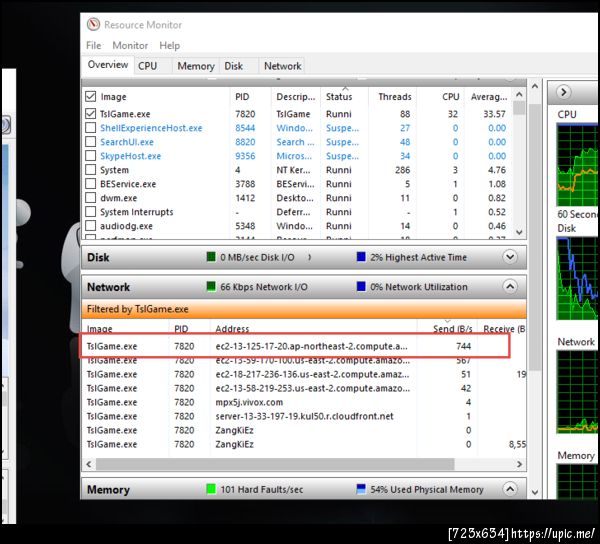The width and height of the screenshot is (600, 544).
Task: Check the System process checkbox
Action: point(91,169)
